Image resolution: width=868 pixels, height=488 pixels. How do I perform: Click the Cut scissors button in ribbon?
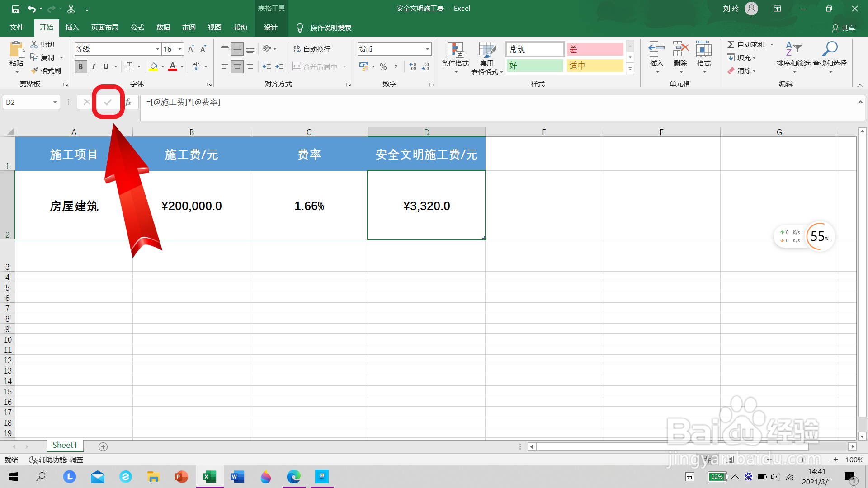click(x=42, y=44)
